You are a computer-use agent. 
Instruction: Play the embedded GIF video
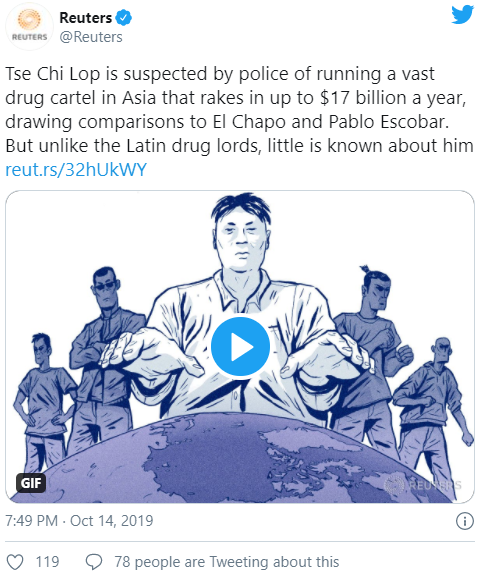(240, 346)
